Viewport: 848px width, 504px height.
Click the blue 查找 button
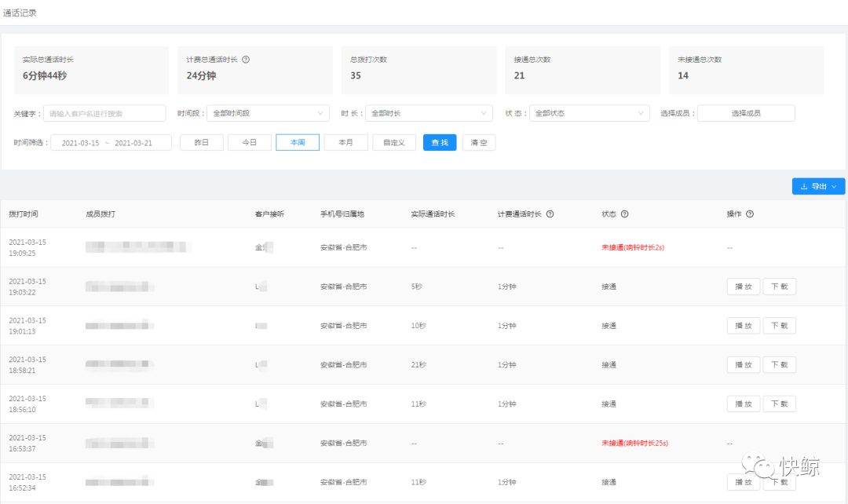440,143
